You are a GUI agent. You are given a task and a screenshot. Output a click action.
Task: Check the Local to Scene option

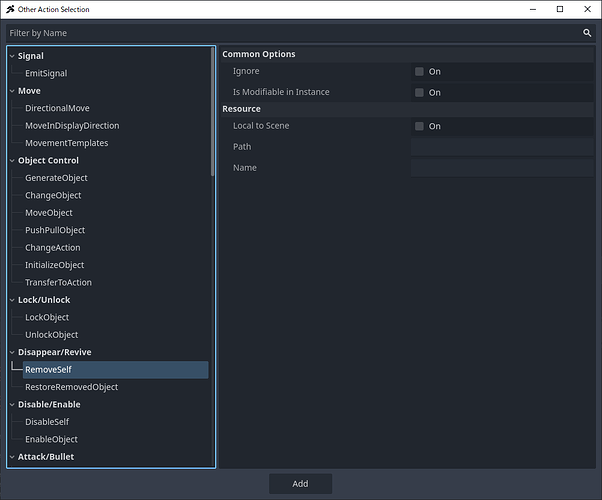pyautogui.click(x=420, y=127)
